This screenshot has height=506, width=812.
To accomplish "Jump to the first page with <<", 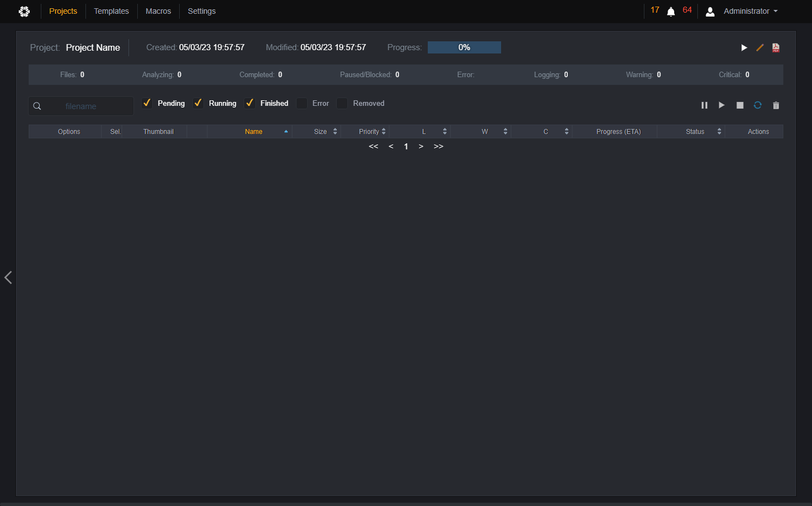I will 374,147.
